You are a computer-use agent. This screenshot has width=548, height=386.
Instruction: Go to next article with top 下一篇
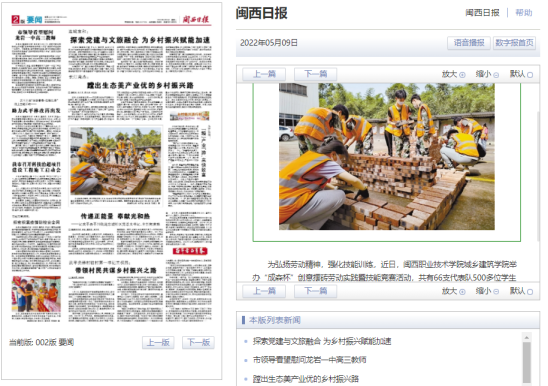pos(316,74)
